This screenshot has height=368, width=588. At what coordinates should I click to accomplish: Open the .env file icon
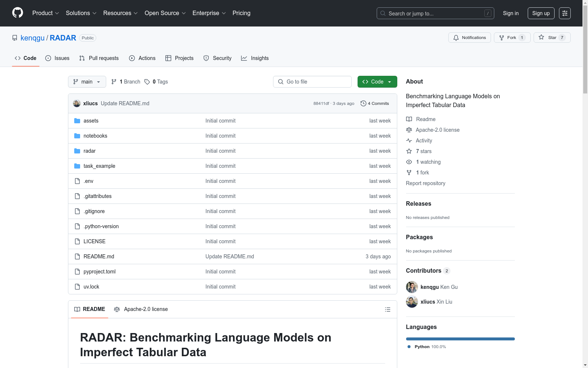pos(77,181)
